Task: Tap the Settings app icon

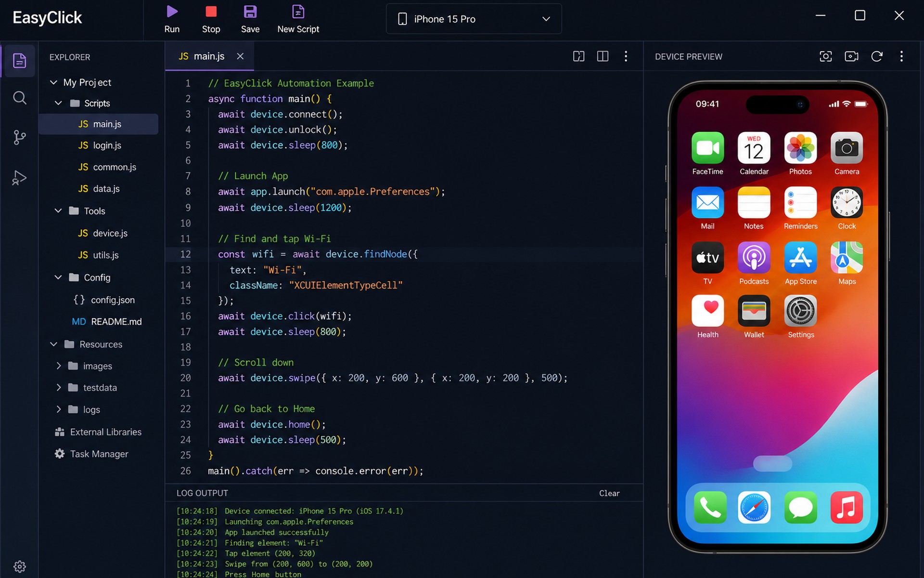Action: [x=800, y=311]
